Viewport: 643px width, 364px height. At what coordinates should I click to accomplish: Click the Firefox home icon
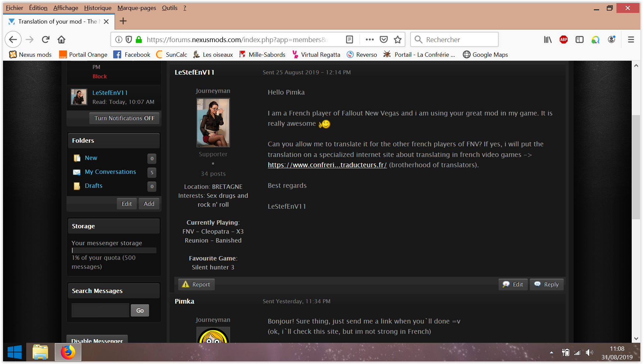pyautogui.click(x=61, y=40)
